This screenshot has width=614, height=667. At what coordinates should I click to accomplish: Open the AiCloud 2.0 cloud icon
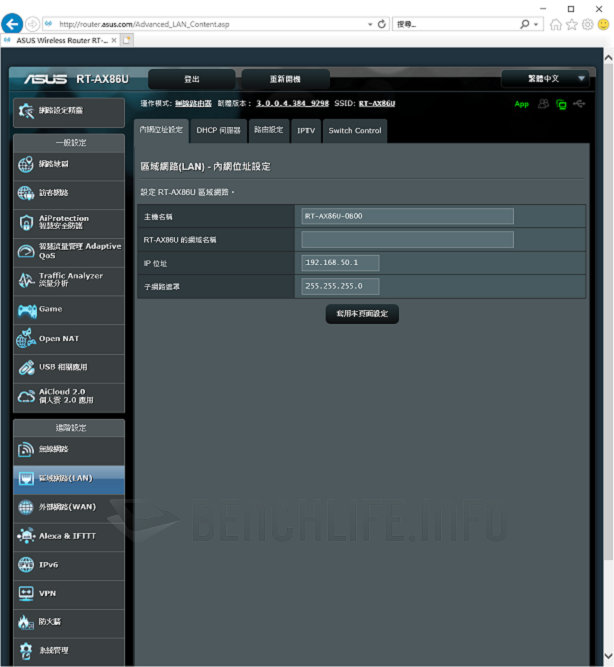point(26,396)
